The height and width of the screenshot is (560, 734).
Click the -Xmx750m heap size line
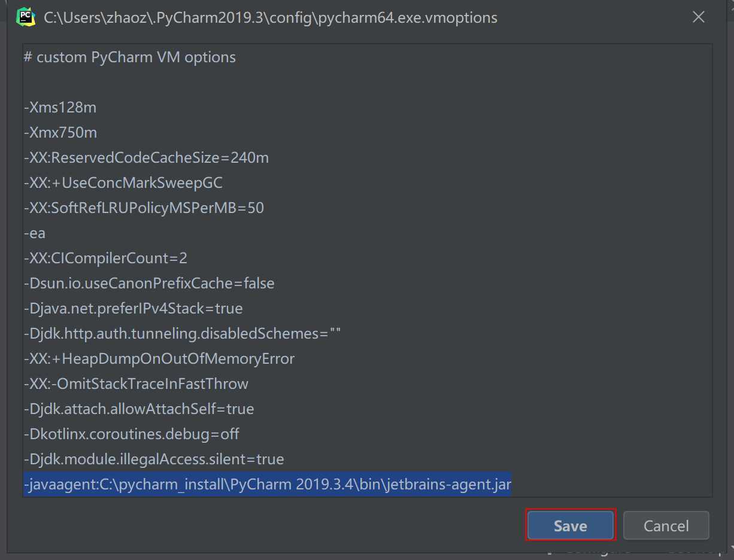tap(60, 133)
